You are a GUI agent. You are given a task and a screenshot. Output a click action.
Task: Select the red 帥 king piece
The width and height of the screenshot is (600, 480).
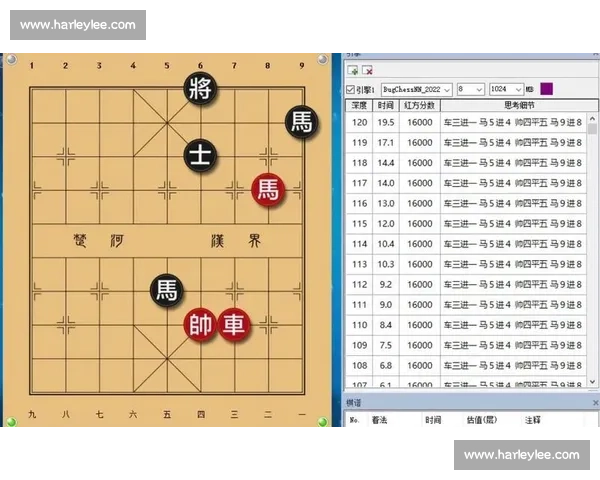coord(201,325)
